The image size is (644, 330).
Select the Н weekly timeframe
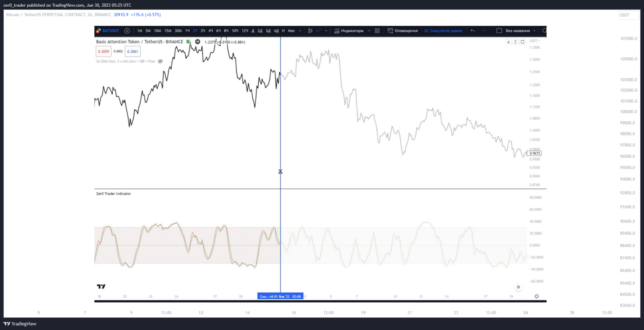[283, 31]
